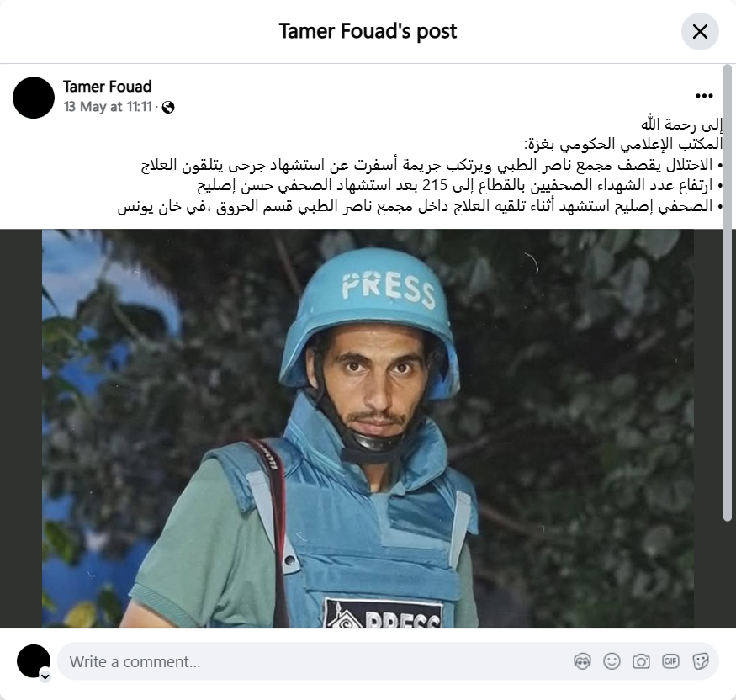The height and width of the screenshot is (700, 736).
Task: Open Tamer Fouad's profile name link
Action: point(107,87)
